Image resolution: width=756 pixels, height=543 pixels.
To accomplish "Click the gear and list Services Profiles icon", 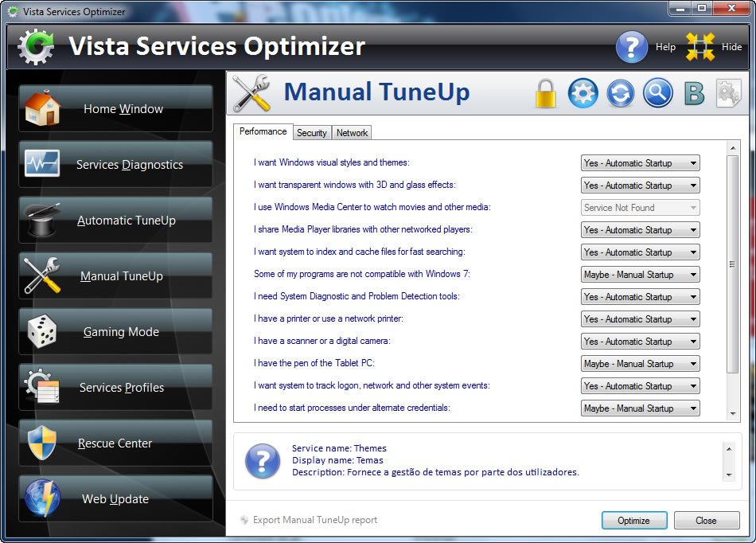I will tap(42, 386).
